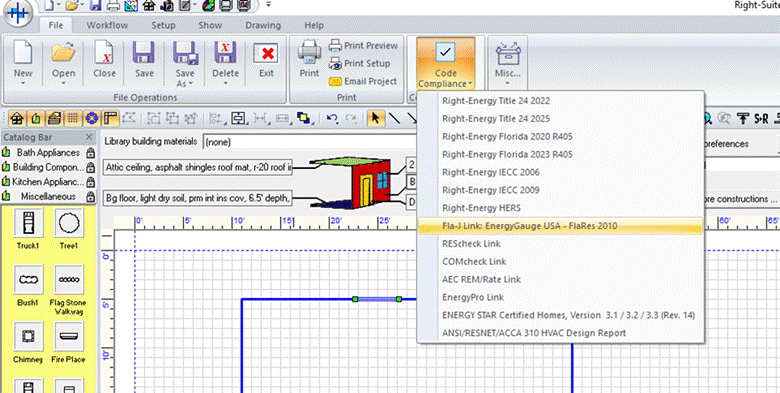Collapse the Code Compliance dropdown button
This screenshot has width=780, height=393.
point(445,64)
